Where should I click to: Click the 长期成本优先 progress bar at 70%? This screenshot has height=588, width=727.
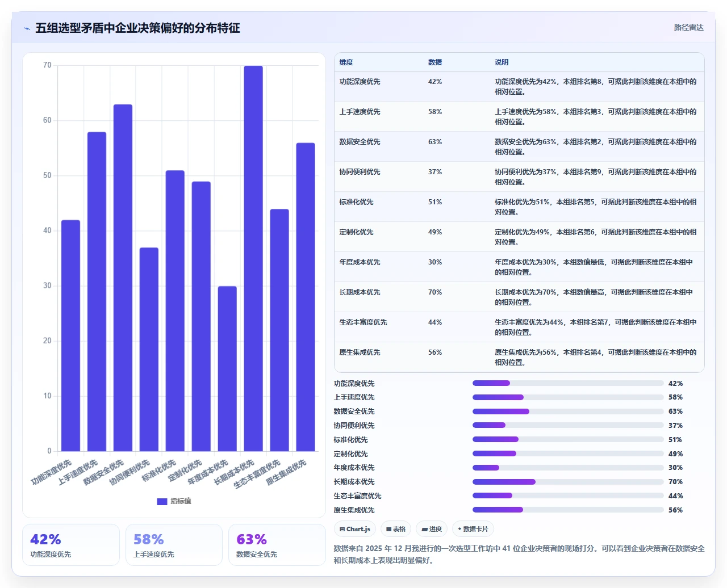click(568, 482)
